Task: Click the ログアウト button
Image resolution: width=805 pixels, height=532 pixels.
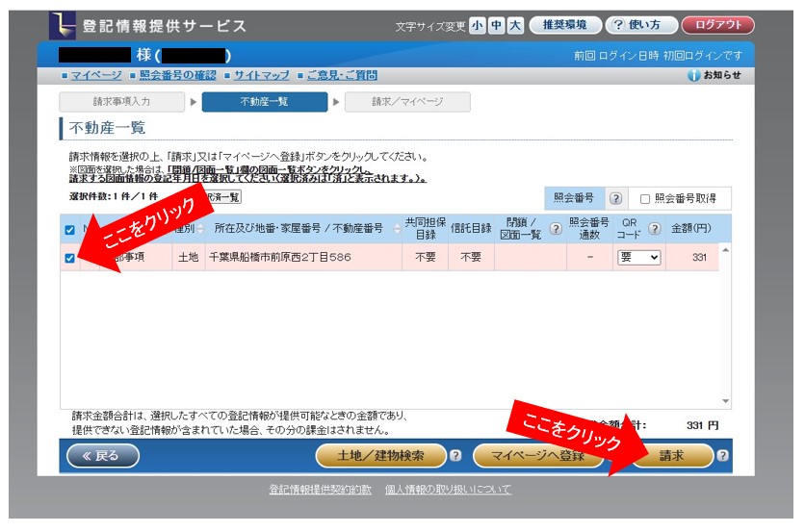Action: 717,26
